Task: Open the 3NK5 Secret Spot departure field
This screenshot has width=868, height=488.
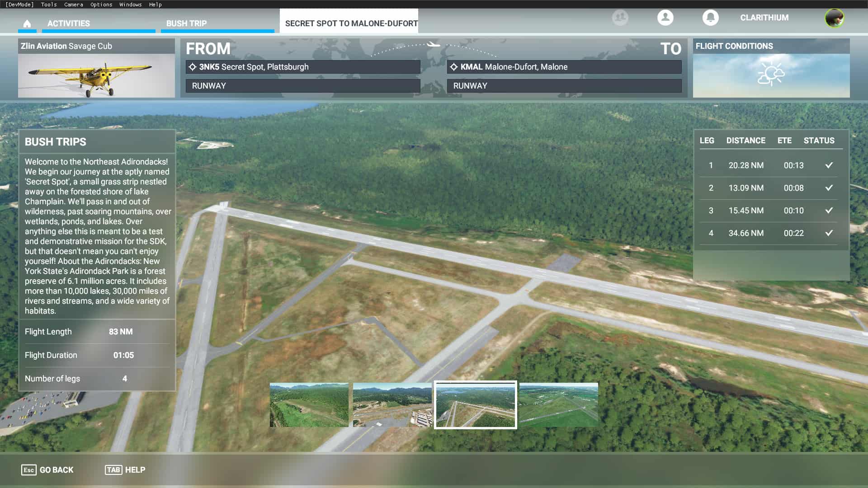Action: tap(303, 67)
